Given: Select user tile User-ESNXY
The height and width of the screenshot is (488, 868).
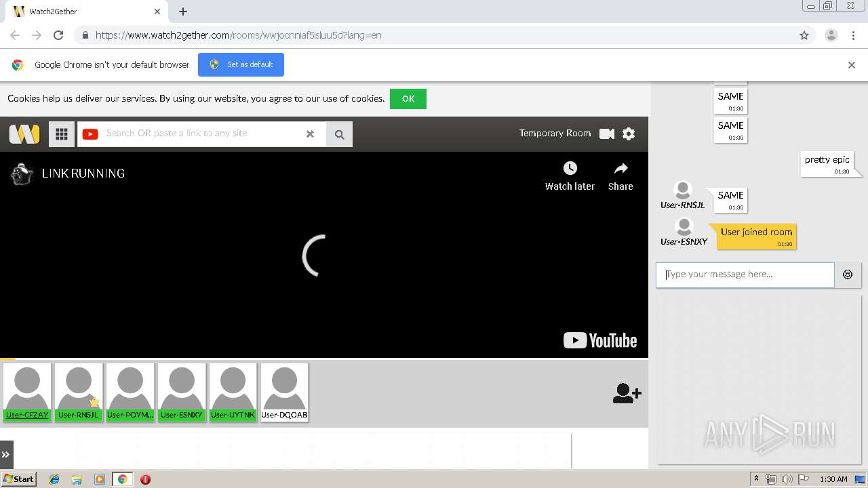Looking at the screenshot, I should point(182,392).
